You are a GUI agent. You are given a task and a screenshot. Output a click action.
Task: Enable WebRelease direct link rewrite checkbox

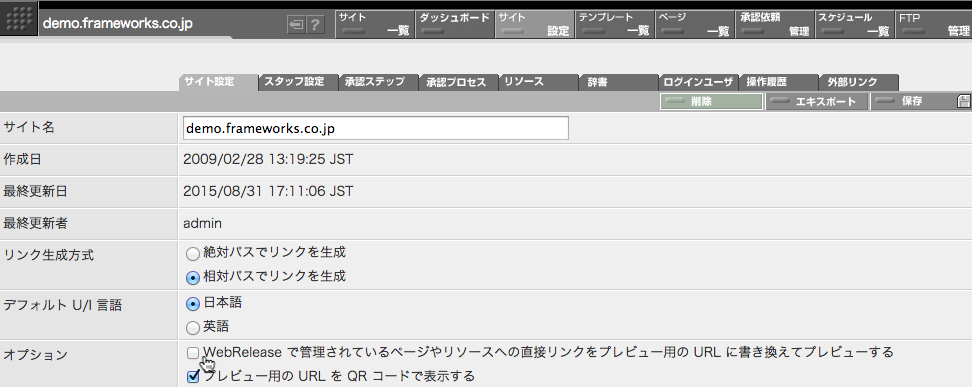(193, 353)
